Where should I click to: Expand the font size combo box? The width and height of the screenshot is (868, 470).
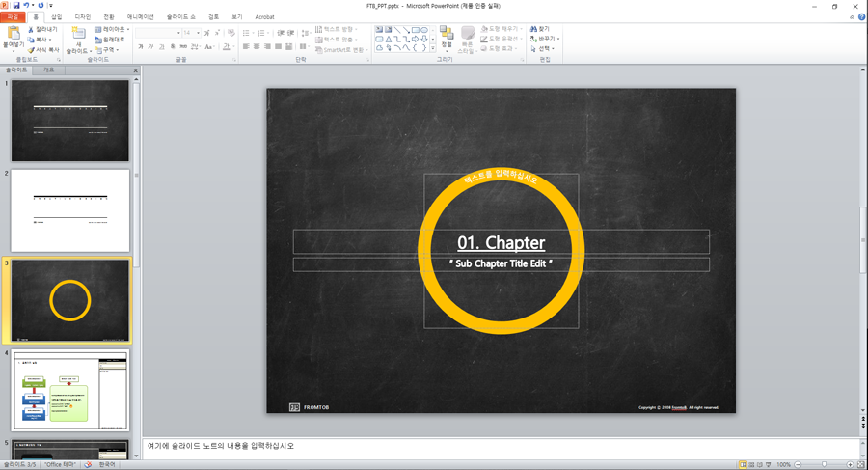click(199, 33)
